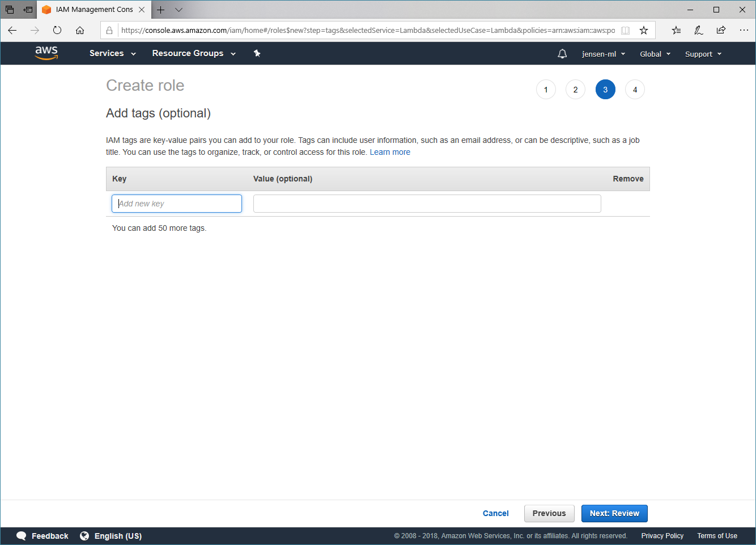Click the Next: Review button

point(614,513)
